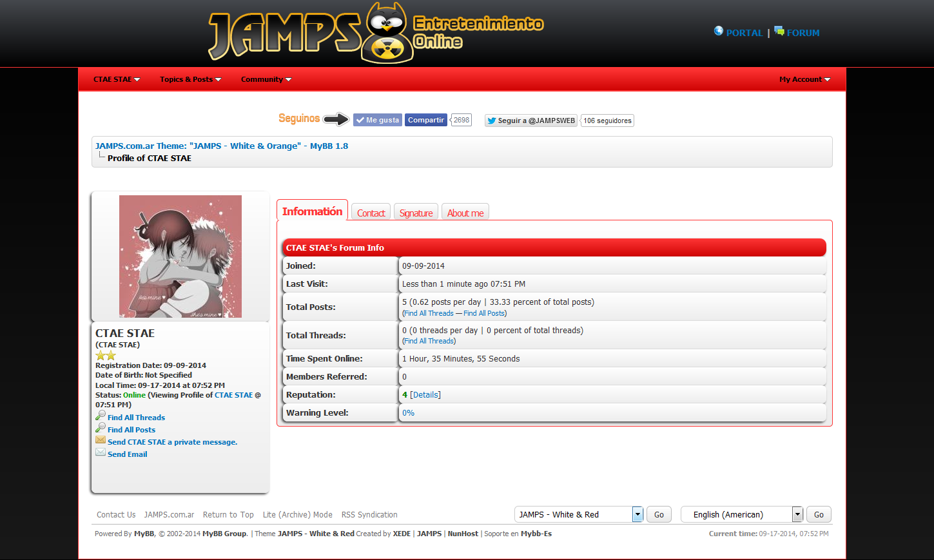The width and height of the screenshot is (934, 560).
Task: Click Find All Threads in Total Posts row
Action: tap(429, 313)
